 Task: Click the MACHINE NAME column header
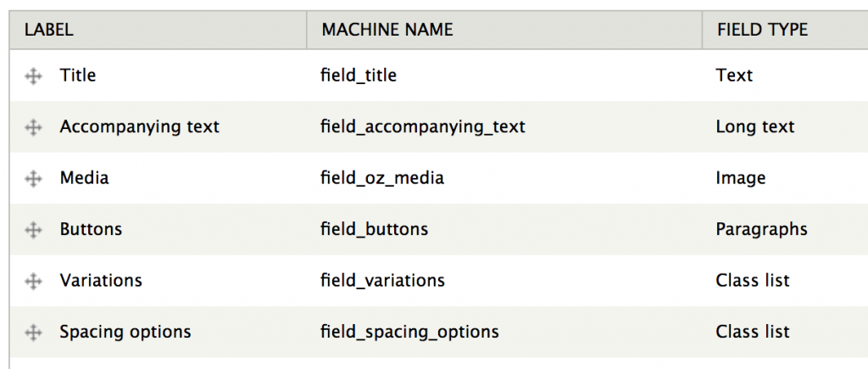click(387, 30)
